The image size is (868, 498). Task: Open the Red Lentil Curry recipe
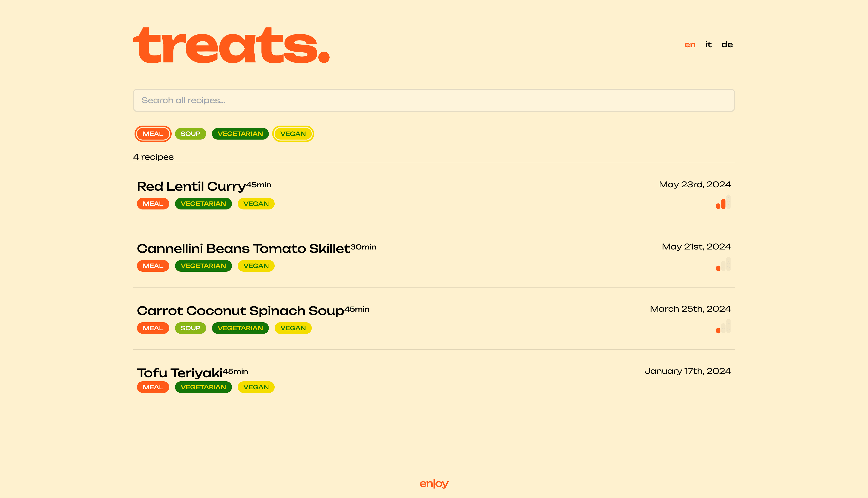tap(191, 186)
